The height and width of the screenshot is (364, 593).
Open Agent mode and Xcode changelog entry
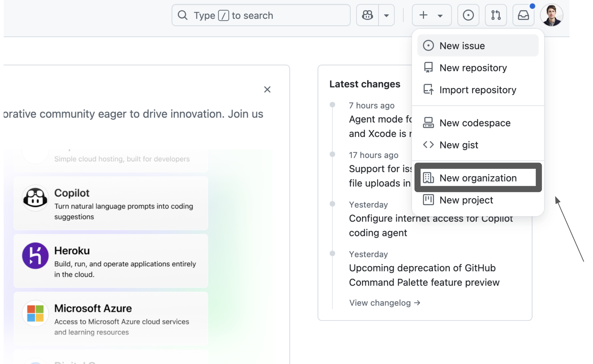tap(380, 126)
